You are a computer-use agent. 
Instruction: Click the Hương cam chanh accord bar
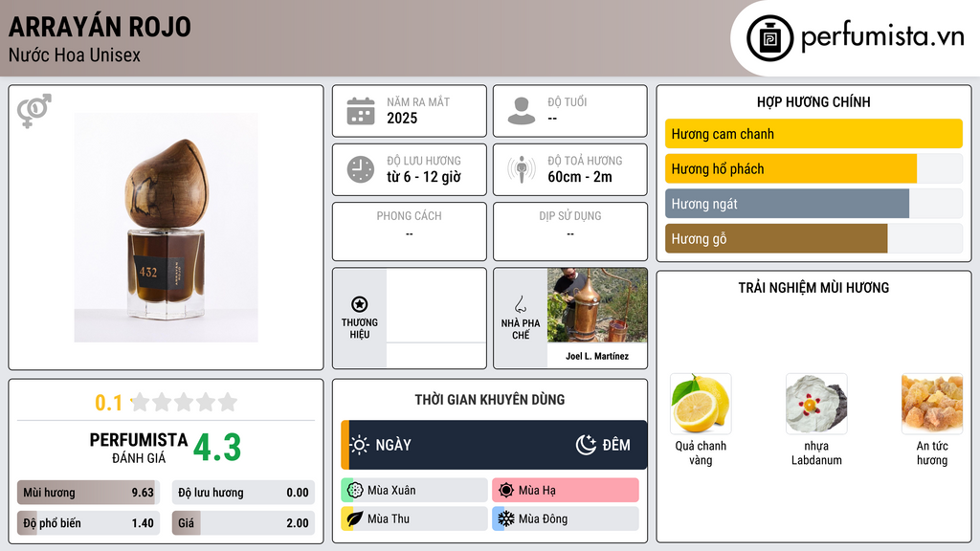coord(813,134)
